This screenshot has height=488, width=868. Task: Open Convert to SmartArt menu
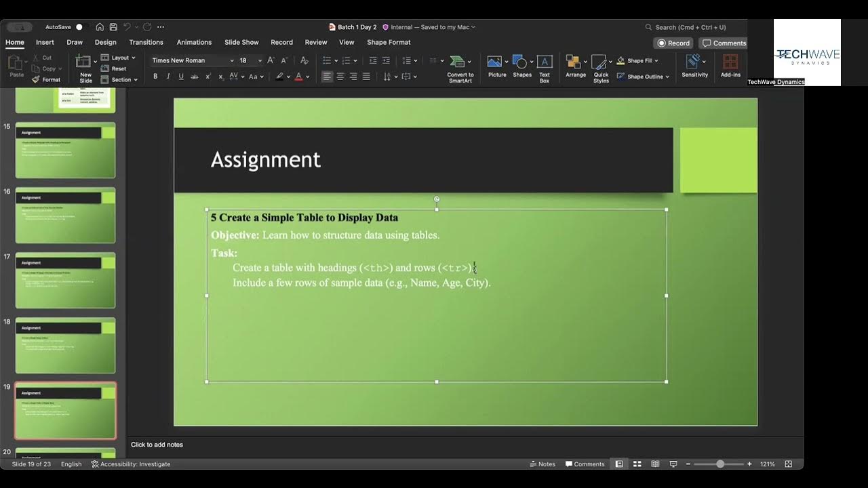click(460, 69)
